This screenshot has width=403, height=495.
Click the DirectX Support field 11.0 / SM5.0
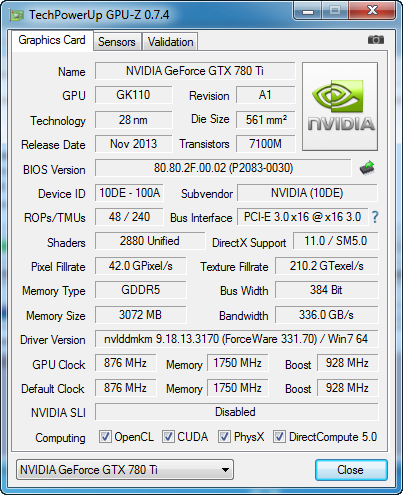point(335,241)
